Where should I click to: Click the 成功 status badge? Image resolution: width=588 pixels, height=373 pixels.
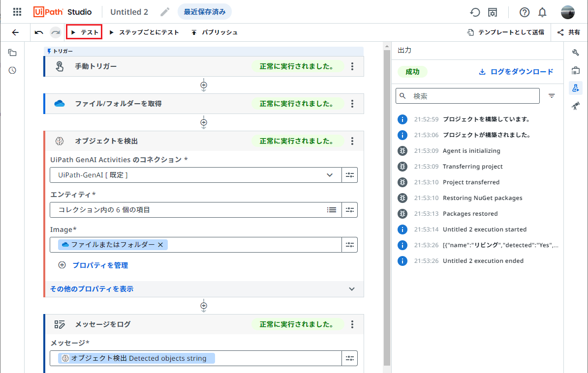click(x=412, y=72)
